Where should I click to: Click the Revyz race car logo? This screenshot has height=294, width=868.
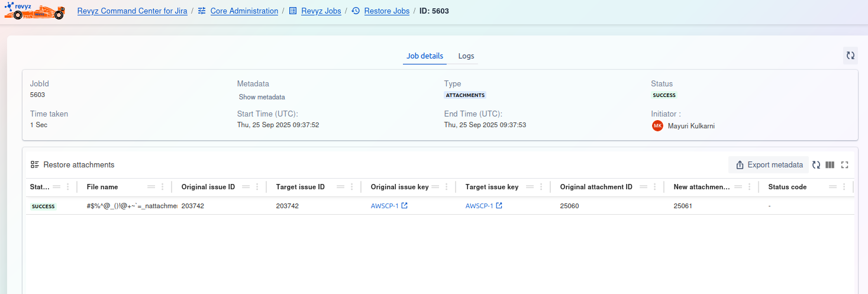coord(34,11)
